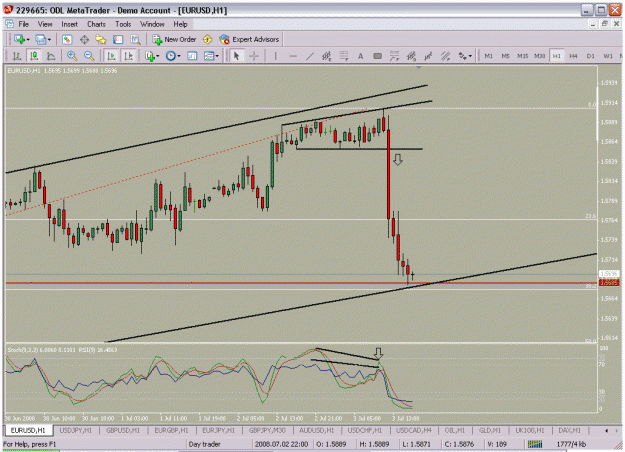
Task: Open the View menu
Action: 45,24
